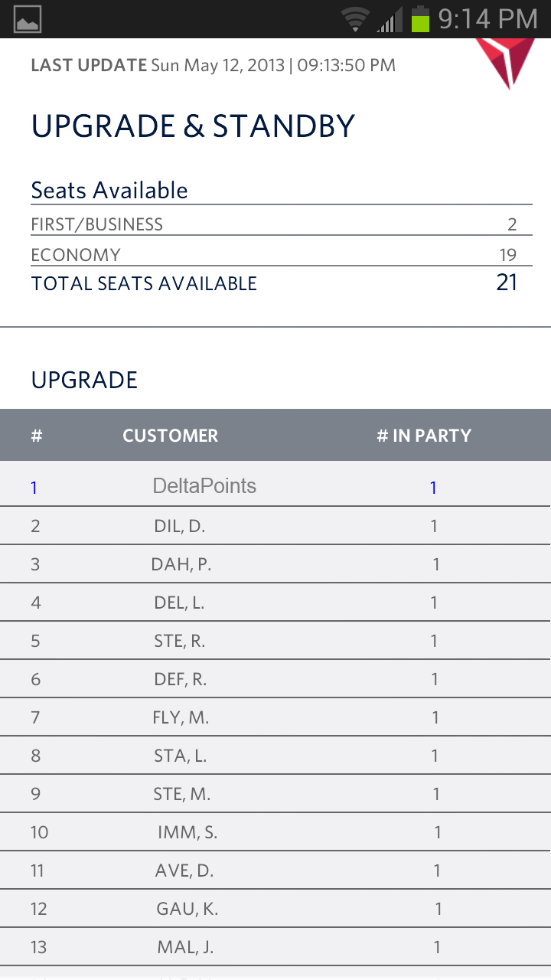The image size is (551, 980).
Task: Tap the 9:14 PM clock
Action: (487, 19)
